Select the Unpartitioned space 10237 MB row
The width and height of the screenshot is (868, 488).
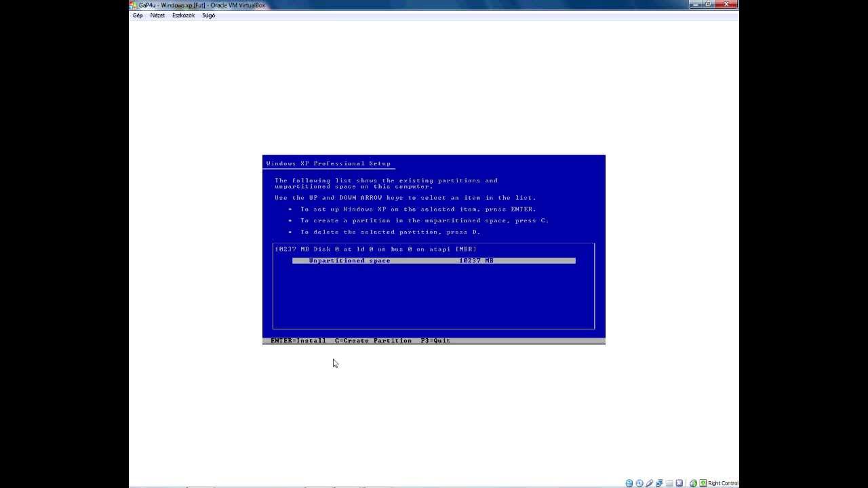(x=434, y=260)
